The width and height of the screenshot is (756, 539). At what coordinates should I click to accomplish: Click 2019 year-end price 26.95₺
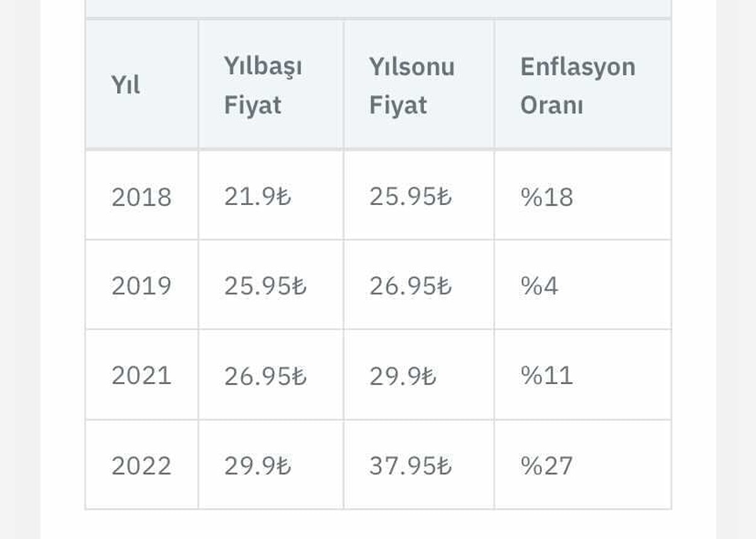point(411,286)
